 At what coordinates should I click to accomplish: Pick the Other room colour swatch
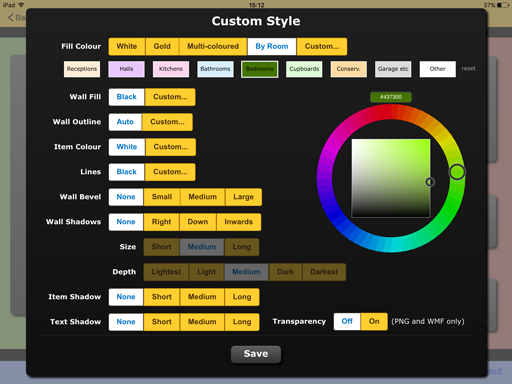(438, 69)
